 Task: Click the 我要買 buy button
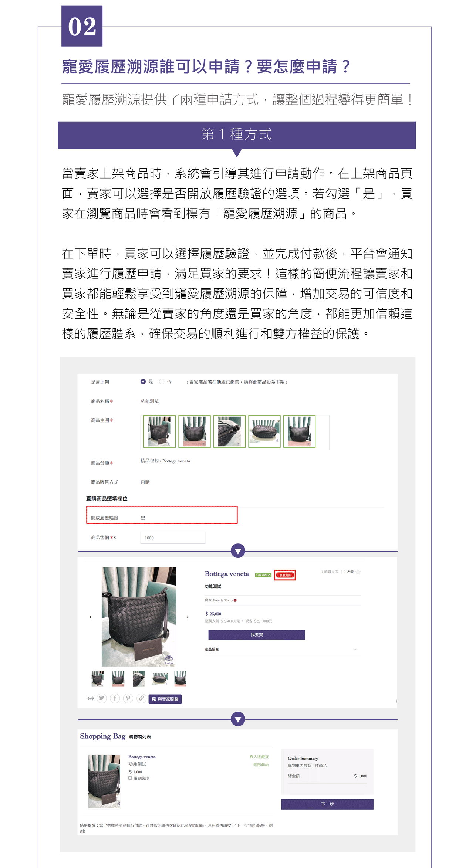coord(256,635)
